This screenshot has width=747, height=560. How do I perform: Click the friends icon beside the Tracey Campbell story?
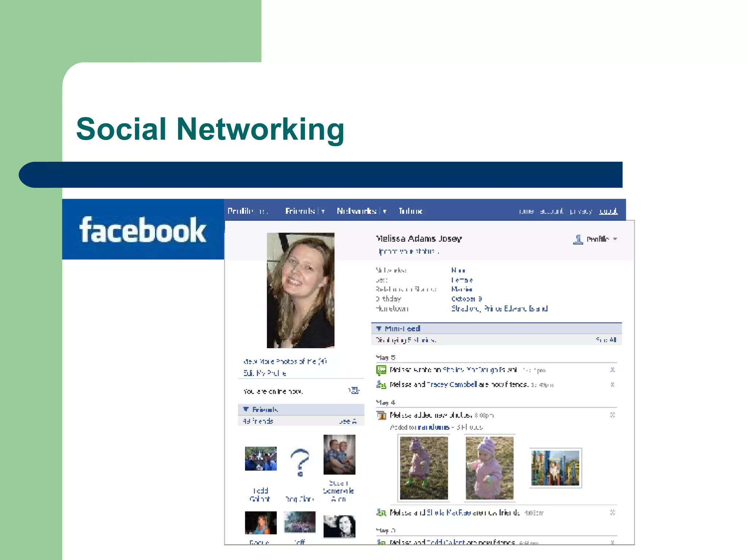[381, 384]
